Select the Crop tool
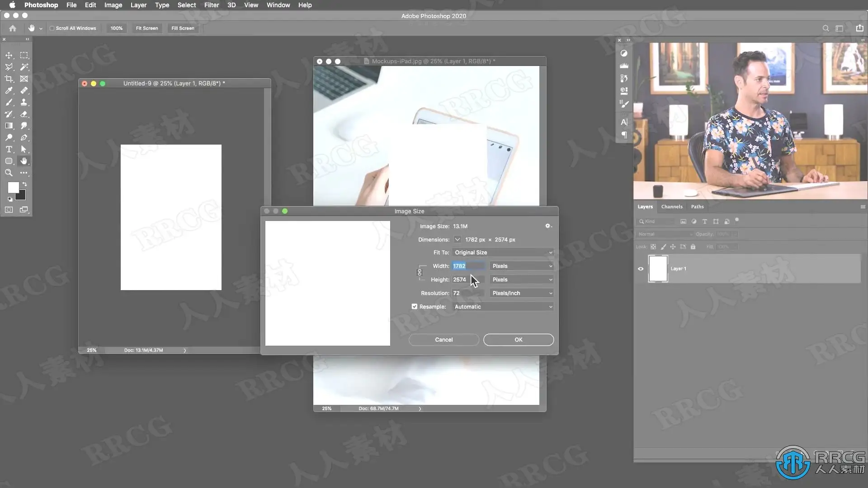 click(9, 79)
